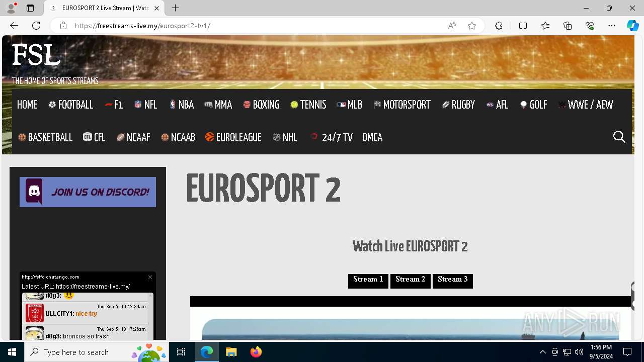This screenshot has width=644, height=362.
Task: Switch to Stream 1
Action: tap(368, 281)
